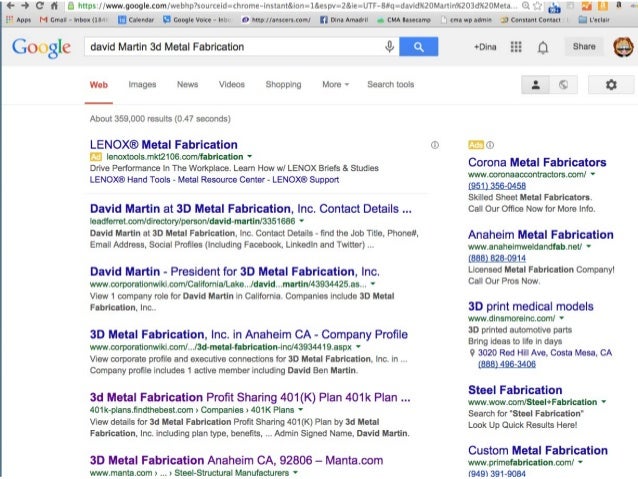Switch to the Shopping tab

[x=284, y=85]
